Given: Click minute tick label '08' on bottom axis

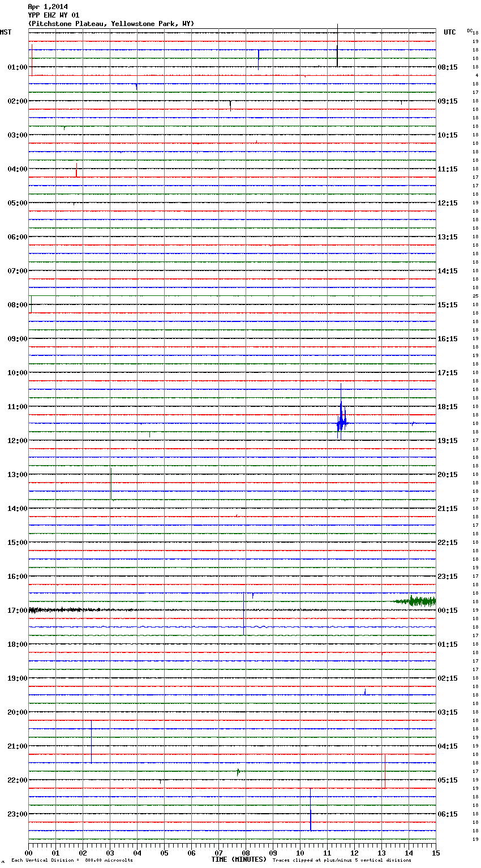Looking at the screenshot, I should pos(246,853).
